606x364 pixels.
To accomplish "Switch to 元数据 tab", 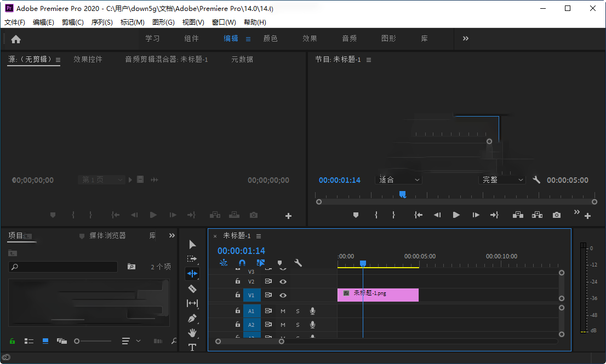I will coord(242,59).
